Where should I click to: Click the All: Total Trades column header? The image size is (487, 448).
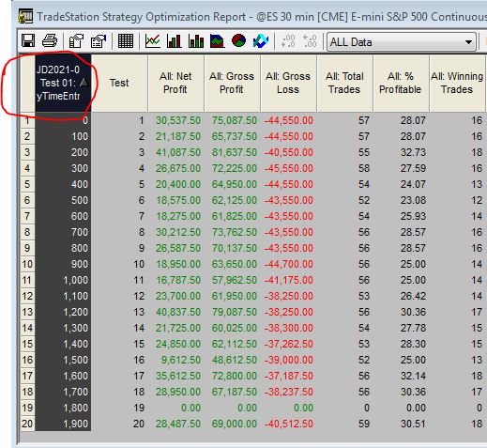click(x=344, y=83)
